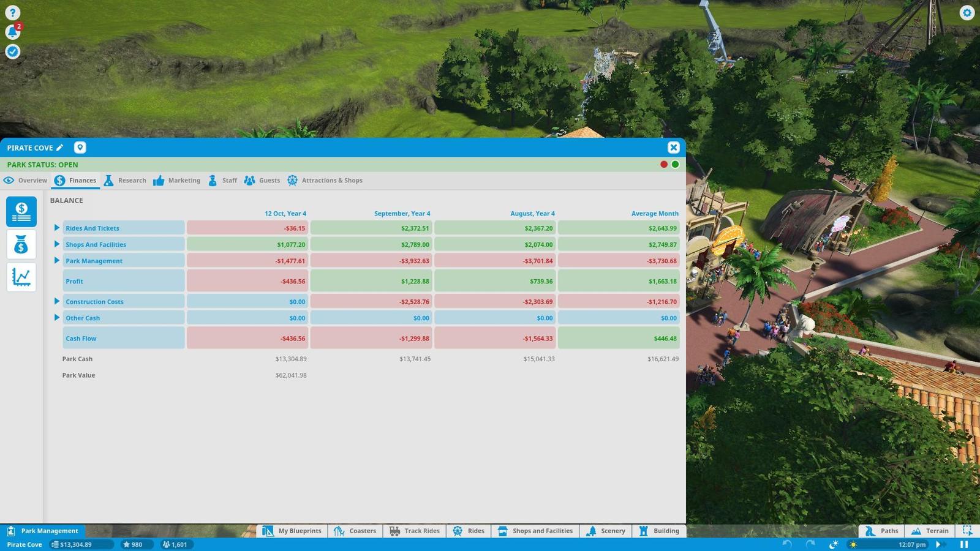Open the settings gear icon
This screenshot has width=980, height=551.
[967, 12]
